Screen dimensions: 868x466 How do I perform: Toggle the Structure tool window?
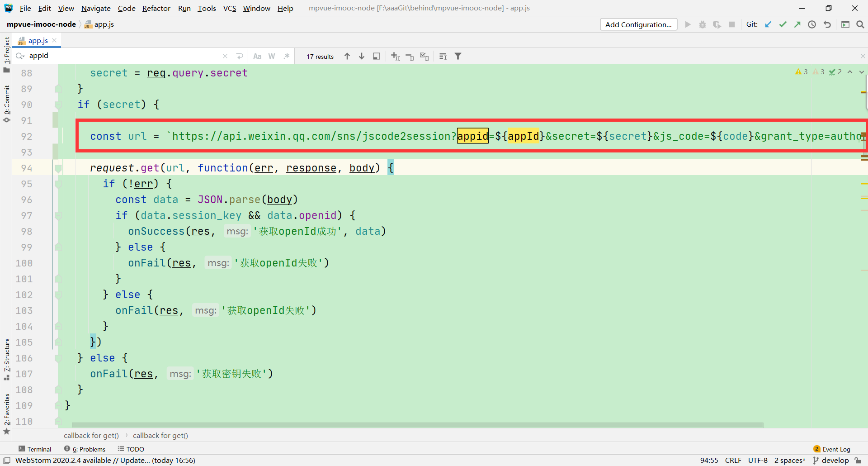pos(7,360)
